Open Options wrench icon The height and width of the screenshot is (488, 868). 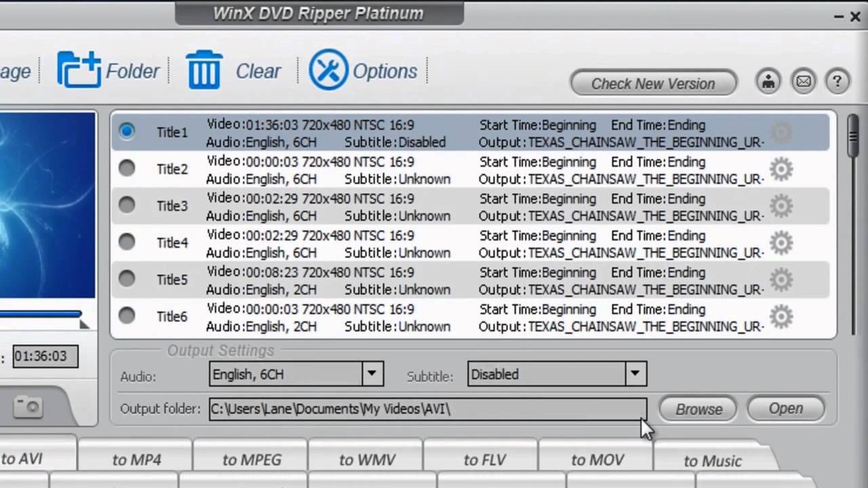point(328,70)
